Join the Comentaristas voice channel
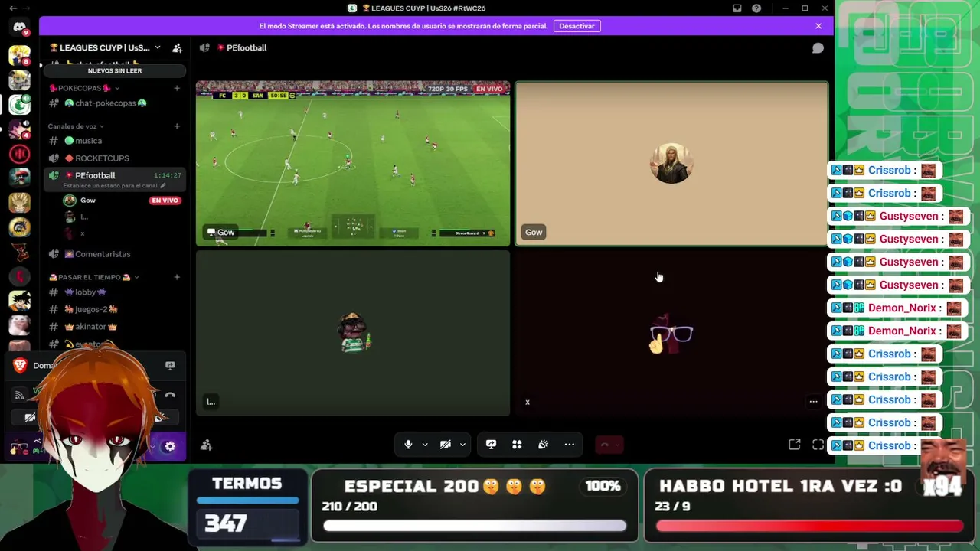The height and width of the screenshot is (551, 980). click(x=115, y=254)
